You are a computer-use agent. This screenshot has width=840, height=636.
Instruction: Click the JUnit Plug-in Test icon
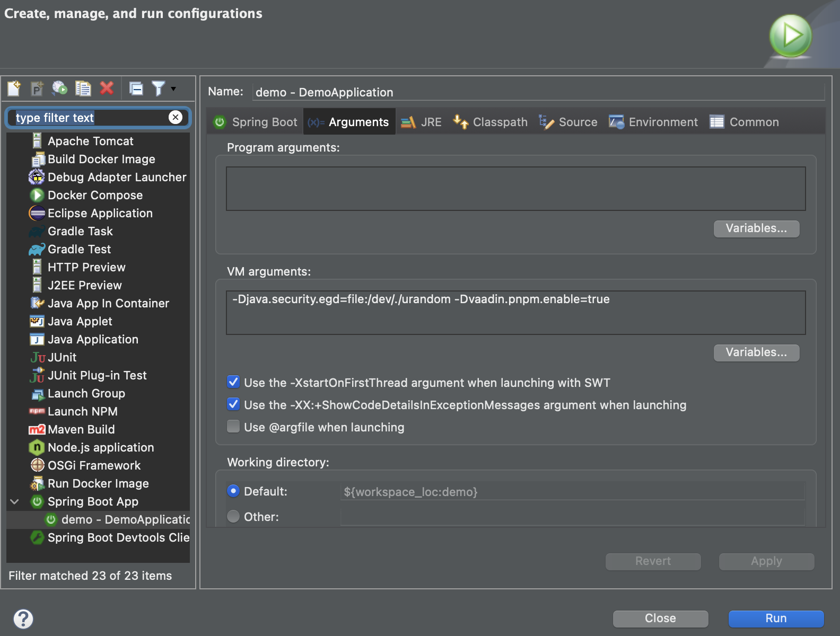coord(37,375)
